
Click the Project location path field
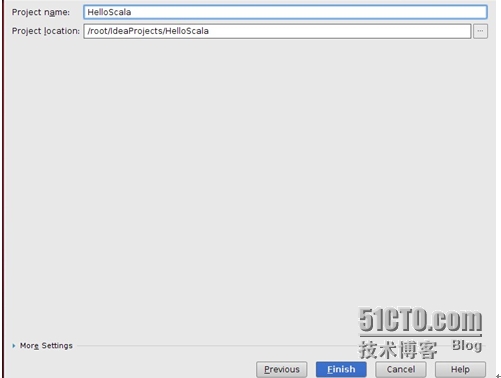point(277,31)
